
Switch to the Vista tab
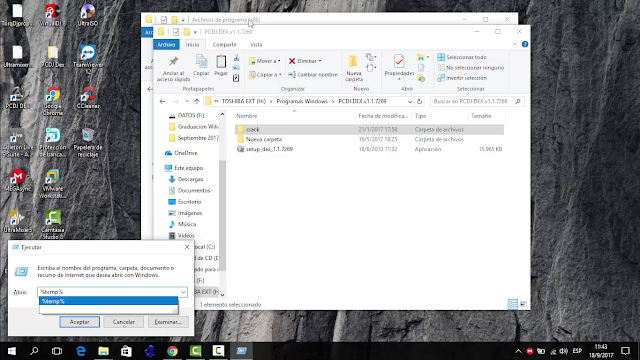256,44
